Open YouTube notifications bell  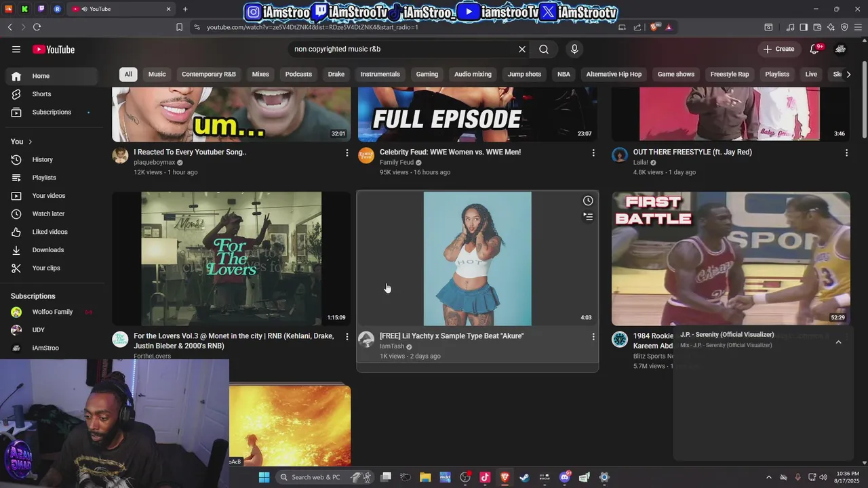[x=815, y=49]
